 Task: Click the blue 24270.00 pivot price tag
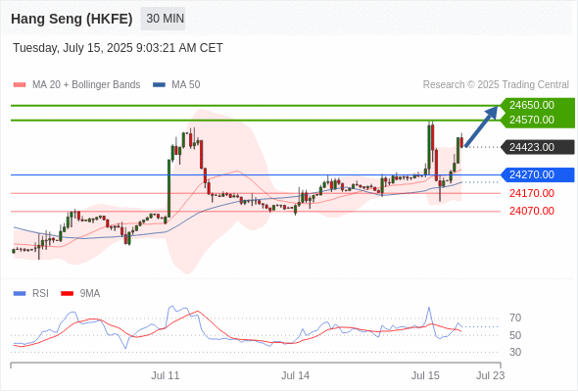pos(532,174)
